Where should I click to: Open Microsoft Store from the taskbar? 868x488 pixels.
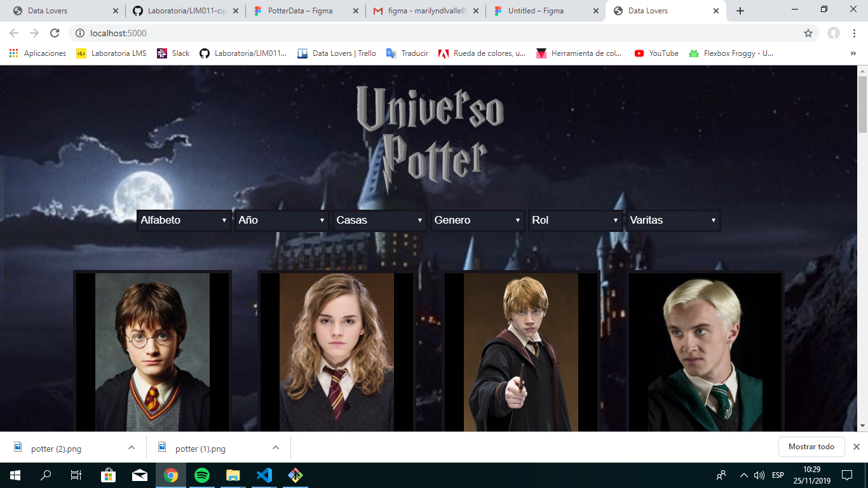point(108,475)
